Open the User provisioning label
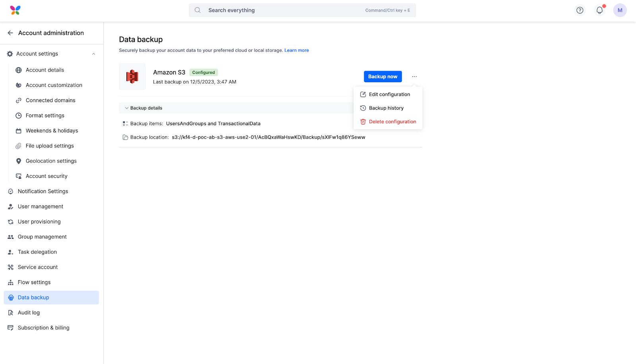This screenshot has width=636, height=364. pyautogui.click(x=39, y=222)
